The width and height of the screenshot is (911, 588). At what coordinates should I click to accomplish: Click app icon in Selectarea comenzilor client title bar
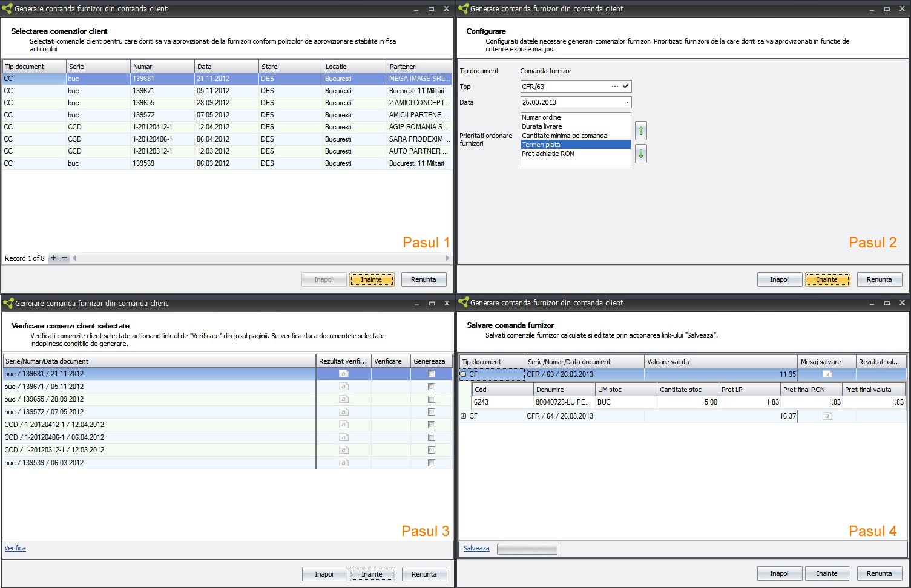[x=7, y=8]
